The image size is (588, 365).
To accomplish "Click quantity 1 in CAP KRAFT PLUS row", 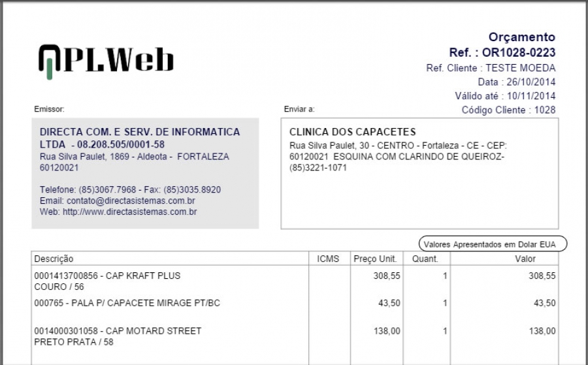I will (x=445, y=276).
